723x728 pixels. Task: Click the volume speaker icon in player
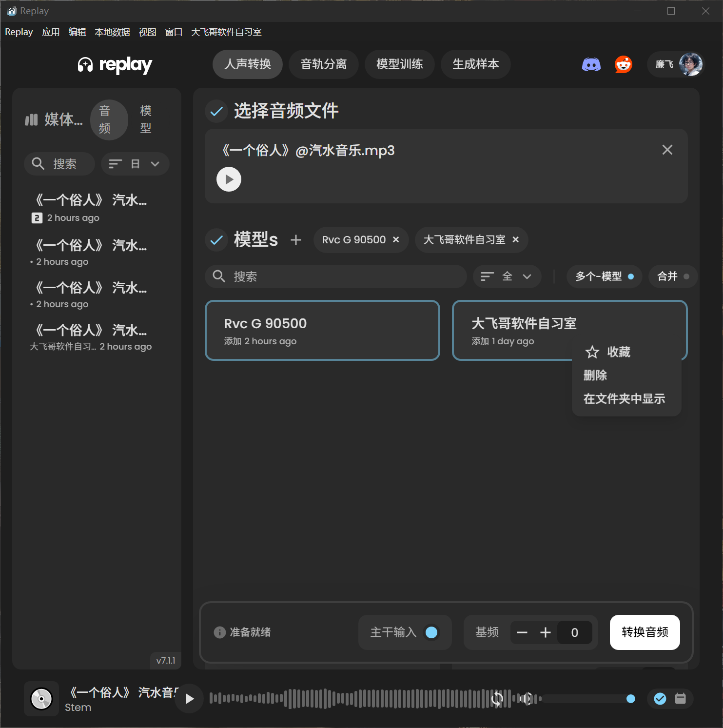pyautogui.click(x=527, y=699)
